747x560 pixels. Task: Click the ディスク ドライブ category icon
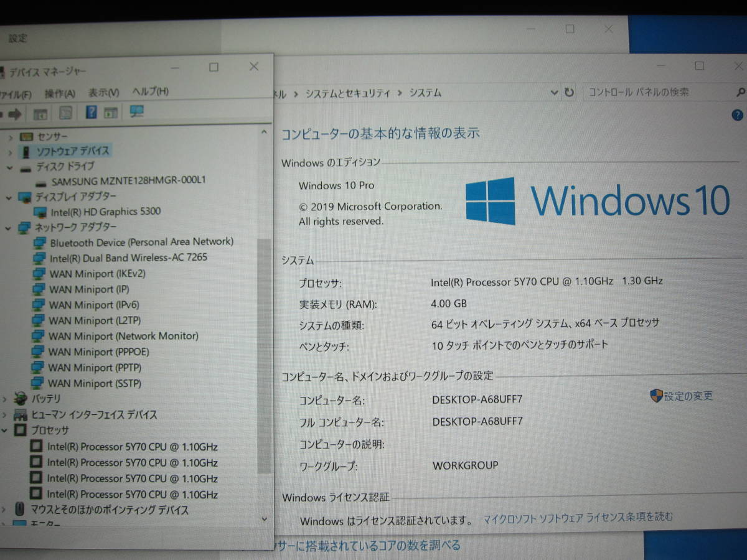[26, 167]
